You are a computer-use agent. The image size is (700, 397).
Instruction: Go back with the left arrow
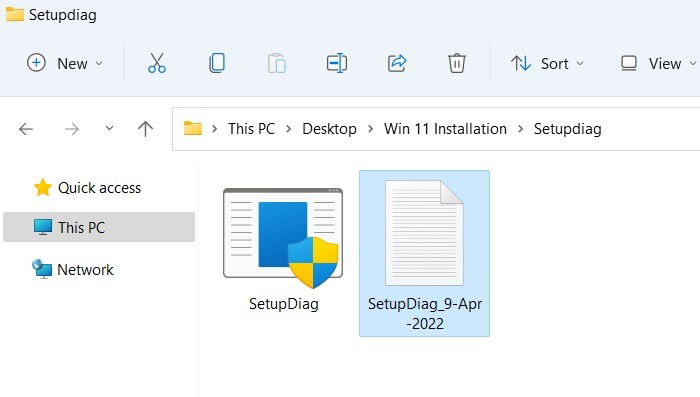26,129
